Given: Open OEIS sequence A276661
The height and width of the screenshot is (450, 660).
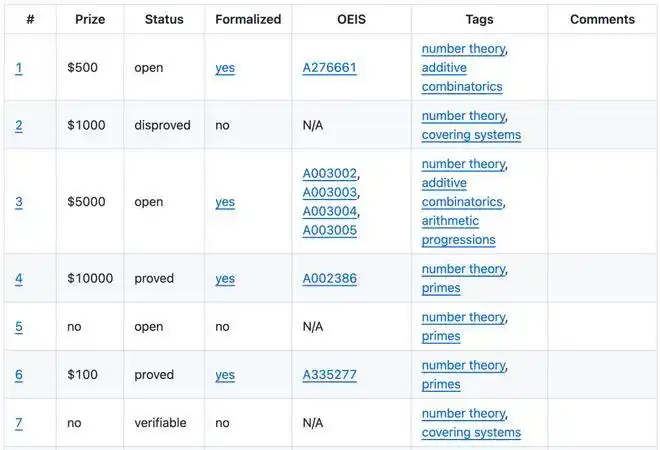Looking at the screenshot, I should (x=329, y=68).
